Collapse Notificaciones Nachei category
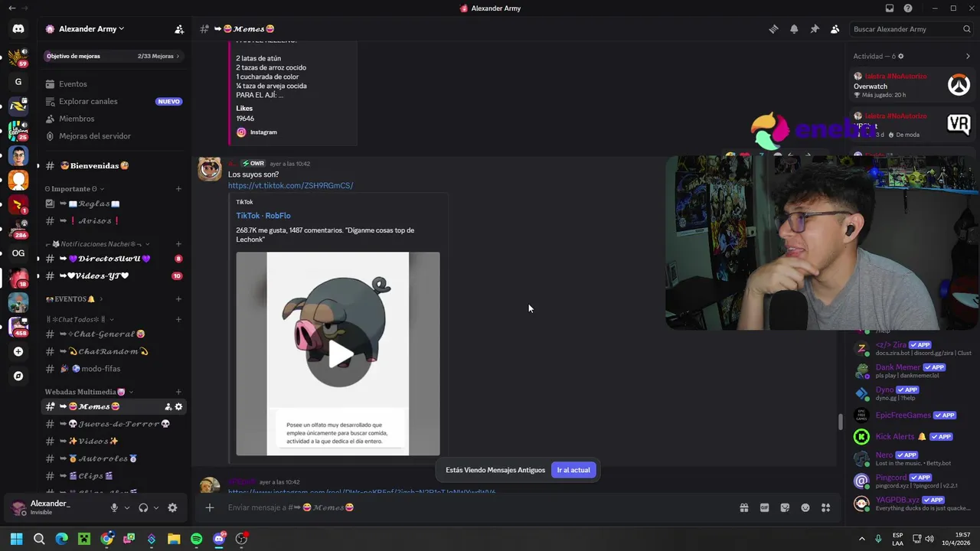This screenshot has width=980, height=551. click(x=97, y=244)
